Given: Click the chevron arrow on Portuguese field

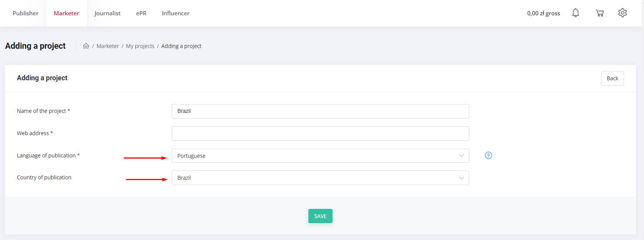Looking at the screenshot, I should tap(461, 156).
